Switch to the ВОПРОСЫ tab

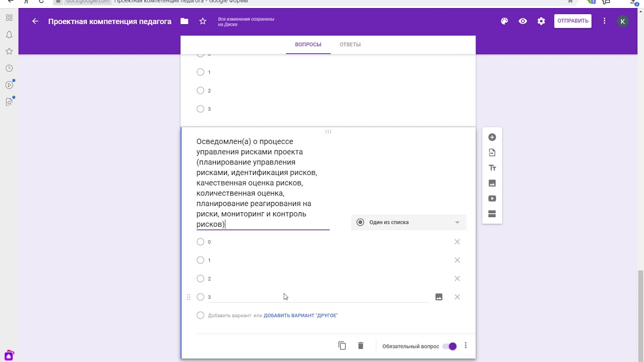point(308,44)
